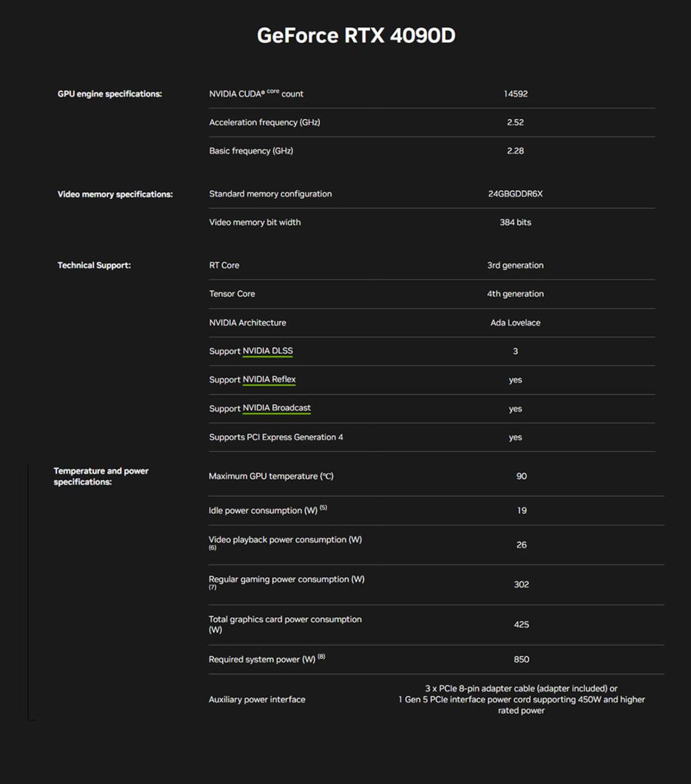Click the Basic frequency value 2.28
The height and width of the screenshot is (784, 691).
(516, 151)
